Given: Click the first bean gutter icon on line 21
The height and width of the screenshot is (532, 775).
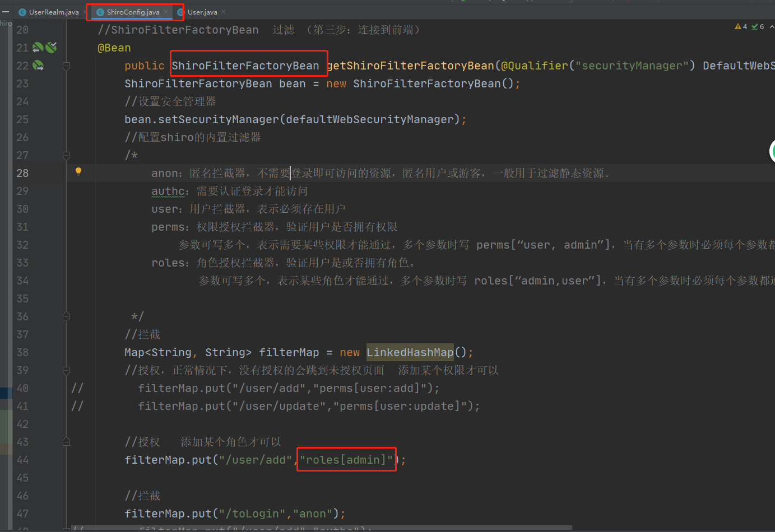Looking at the screenshot, I should point(38,48).
